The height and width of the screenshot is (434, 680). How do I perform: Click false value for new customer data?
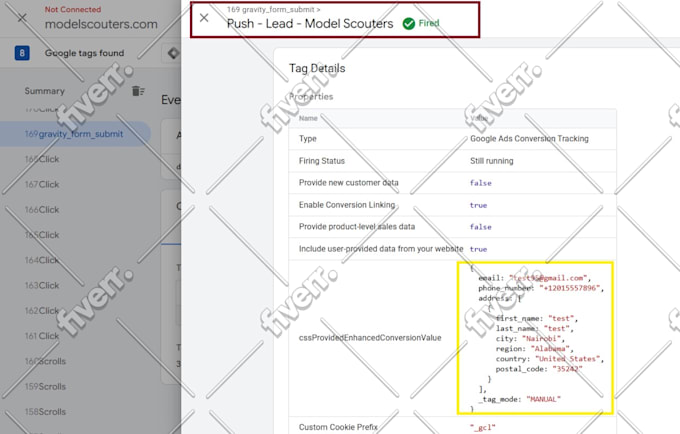pos(481,183)
